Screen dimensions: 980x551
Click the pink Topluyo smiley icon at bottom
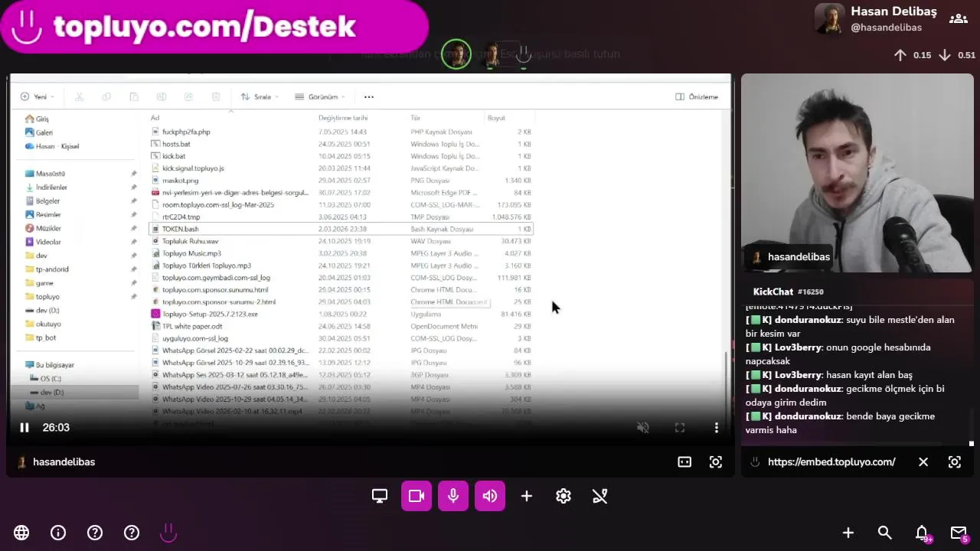pyautogui.click(x=168, y=533)
